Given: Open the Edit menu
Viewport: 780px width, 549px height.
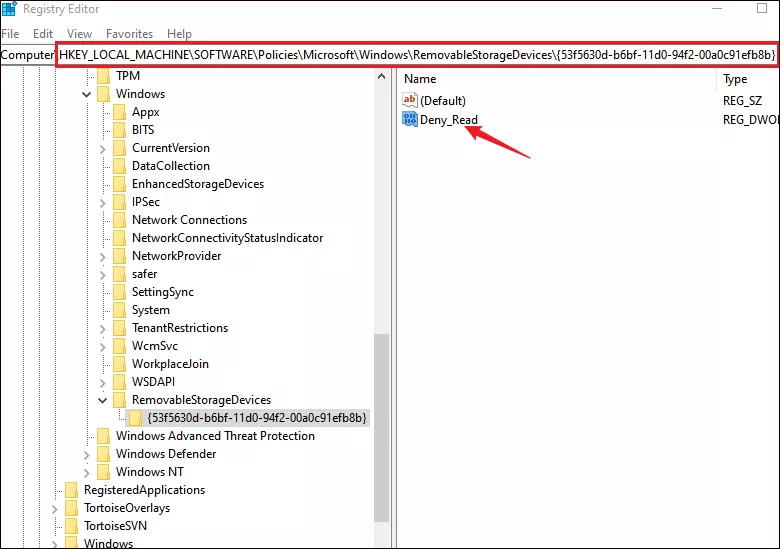Looking at the screenshot, I should click(43, 34).
